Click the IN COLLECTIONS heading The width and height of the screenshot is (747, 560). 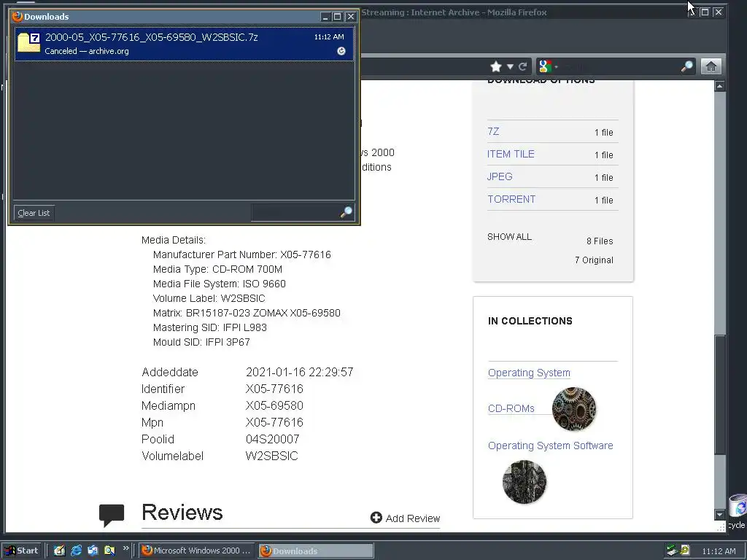[530, 321]
